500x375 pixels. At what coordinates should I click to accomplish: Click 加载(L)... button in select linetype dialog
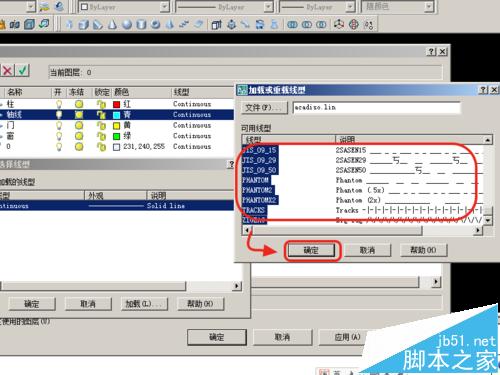click(x=144, y=304)
